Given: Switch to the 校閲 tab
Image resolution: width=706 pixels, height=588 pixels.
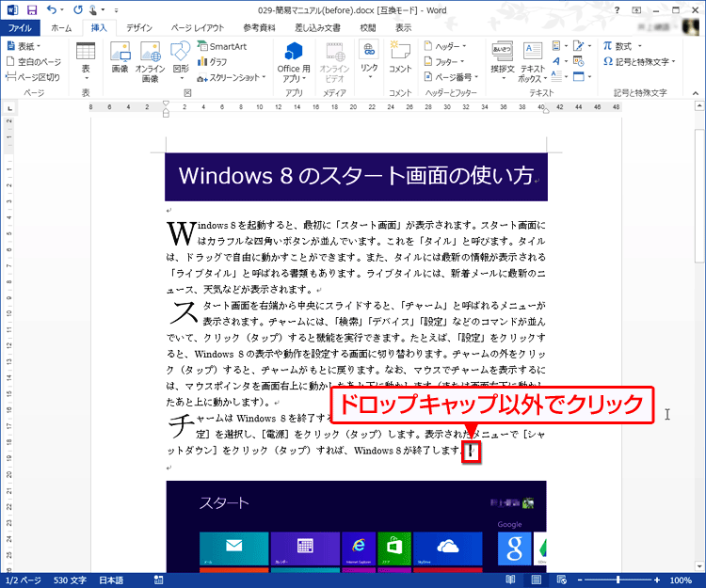Looking at the screenshot, I should (x=368, y=28).
